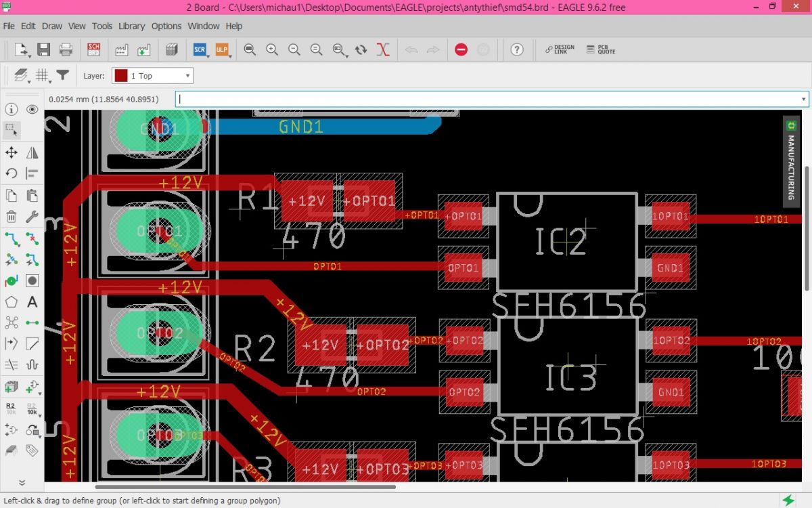This screenshot has width=812, height=508.
Task: Zoom out of the board view
Action: click(x=294, y=49)
